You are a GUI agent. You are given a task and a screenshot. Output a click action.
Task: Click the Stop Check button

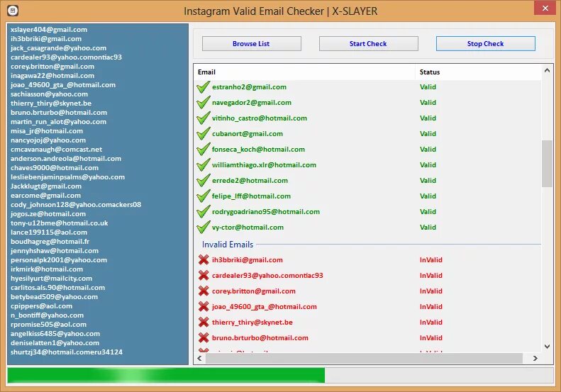coord(486,44)
